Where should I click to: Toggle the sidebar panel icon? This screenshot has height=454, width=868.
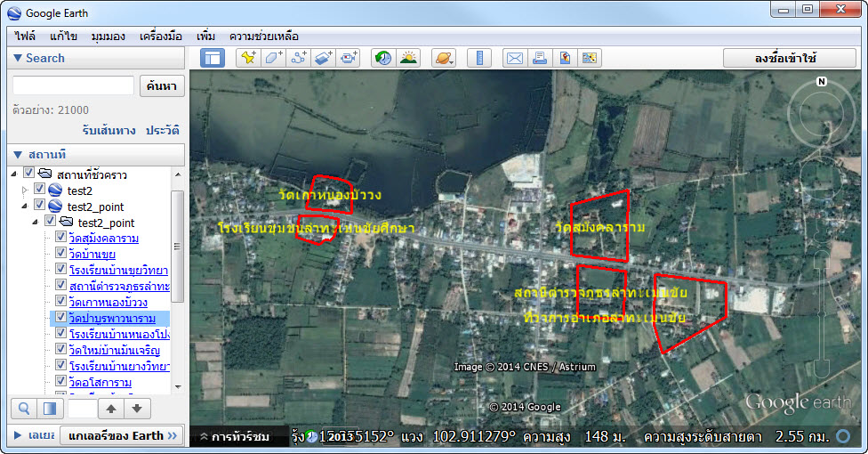tap(213, 58)
